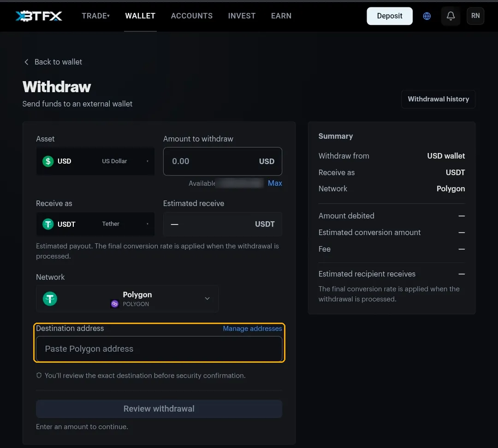Click 'Send funds to an external wallet'
Screen dimensions: 498x448
77,104
